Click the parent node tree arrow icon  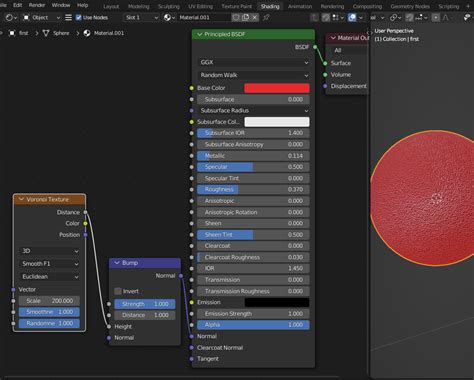(314, 17)
